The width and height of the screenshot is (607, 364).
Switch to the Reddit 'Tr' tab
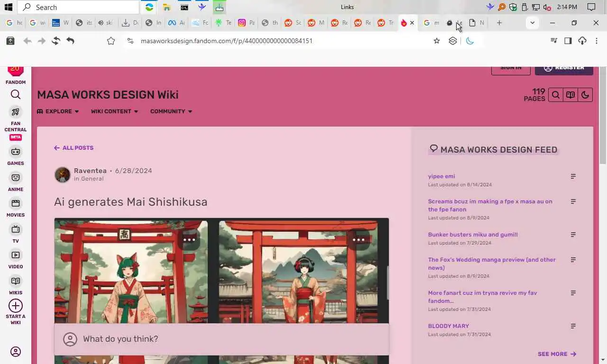coord(385,23)
